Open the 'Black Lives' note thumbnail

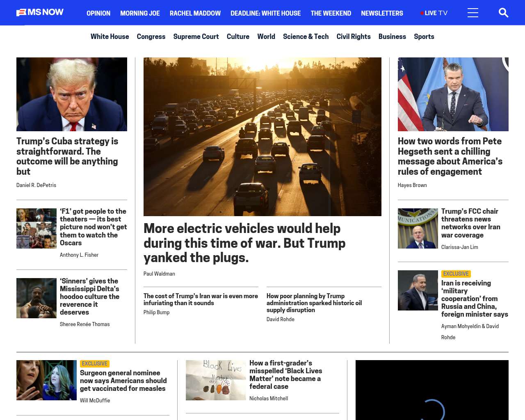(216, 380)
